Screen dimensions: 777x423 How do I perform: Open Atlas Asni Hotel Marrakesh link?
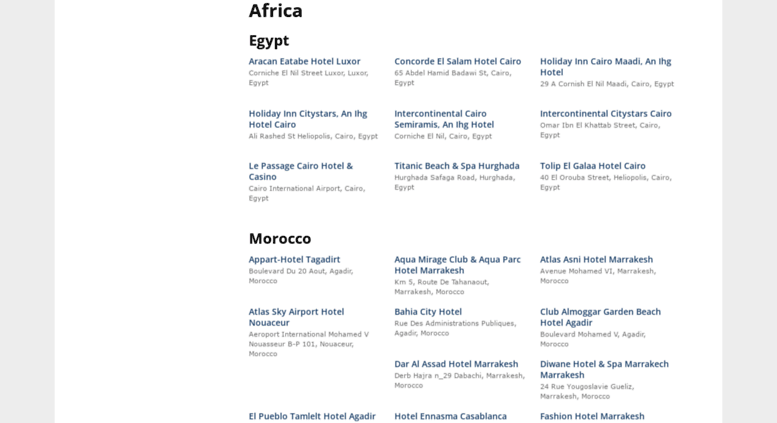pos(596,260)
